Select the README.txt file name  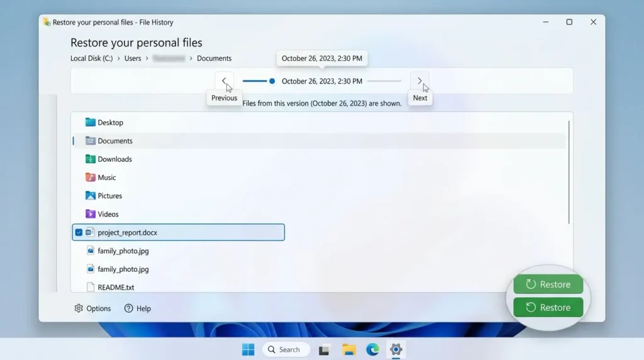[x=116, y=287]
